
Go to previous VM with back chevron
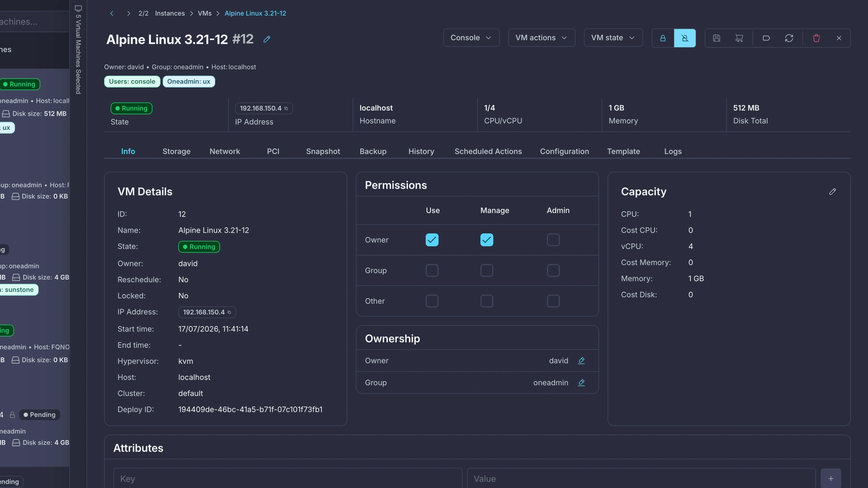click(112, 13)
